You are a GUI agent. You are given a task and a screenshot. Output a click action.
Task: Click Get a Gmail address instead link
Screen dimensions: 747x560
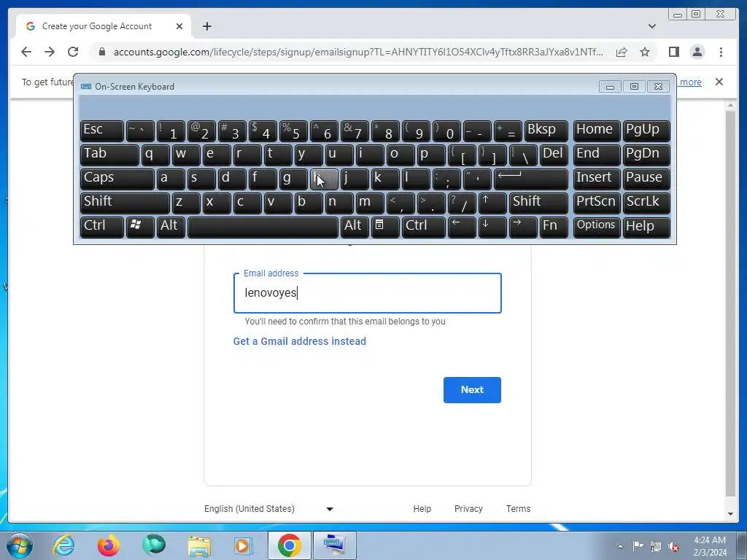tap(300, 341)
